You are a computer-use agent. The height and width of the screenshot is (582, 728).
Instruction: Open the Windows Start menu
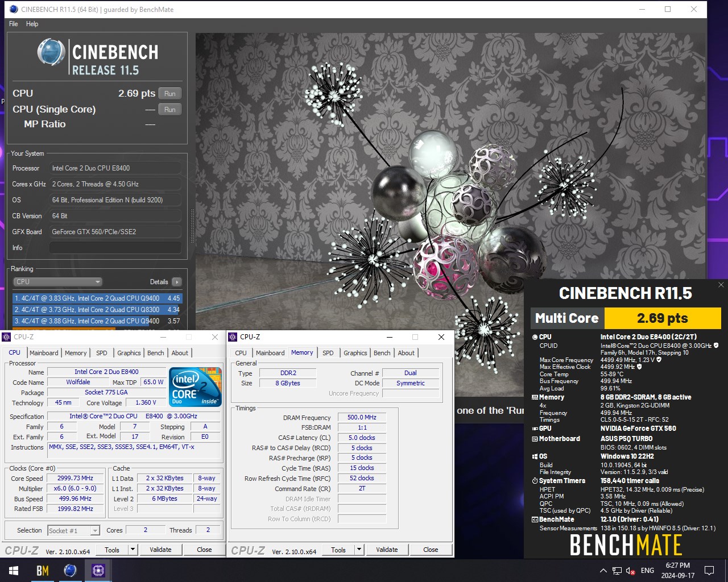[14, 571]
